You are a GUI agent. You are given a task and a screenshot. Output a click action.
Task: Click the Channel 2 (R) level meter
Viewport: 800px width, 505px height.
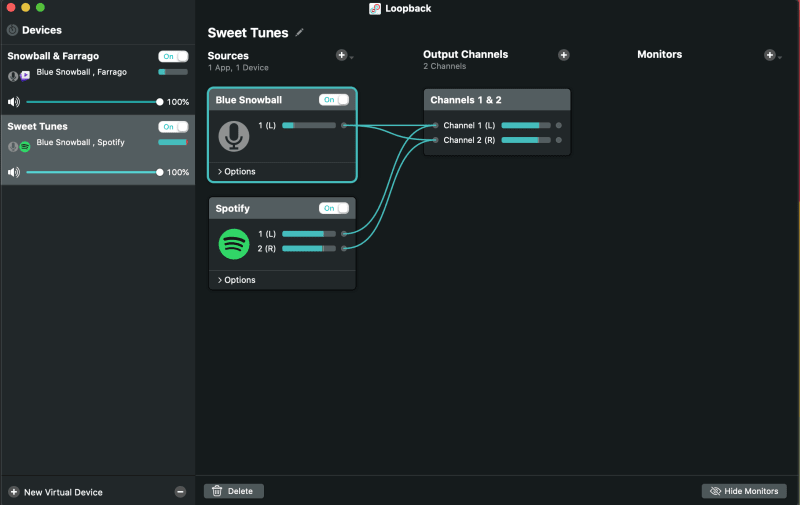pyautogui.click(x=526, y=140)
